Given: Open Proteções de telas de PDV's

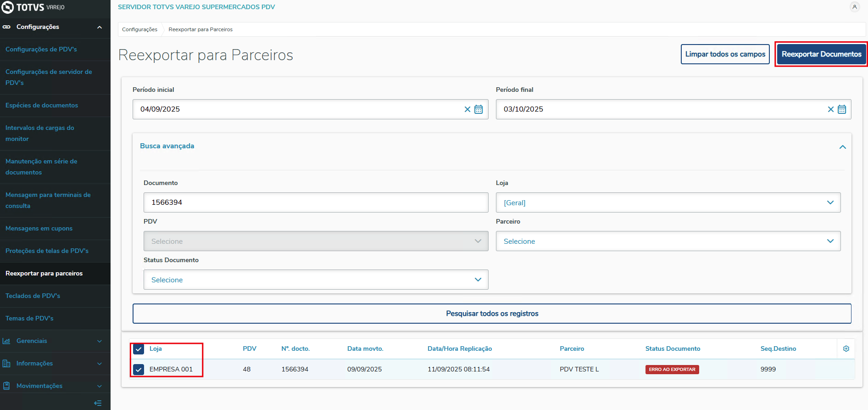Looking at the screenshot, I should [55, 251].
